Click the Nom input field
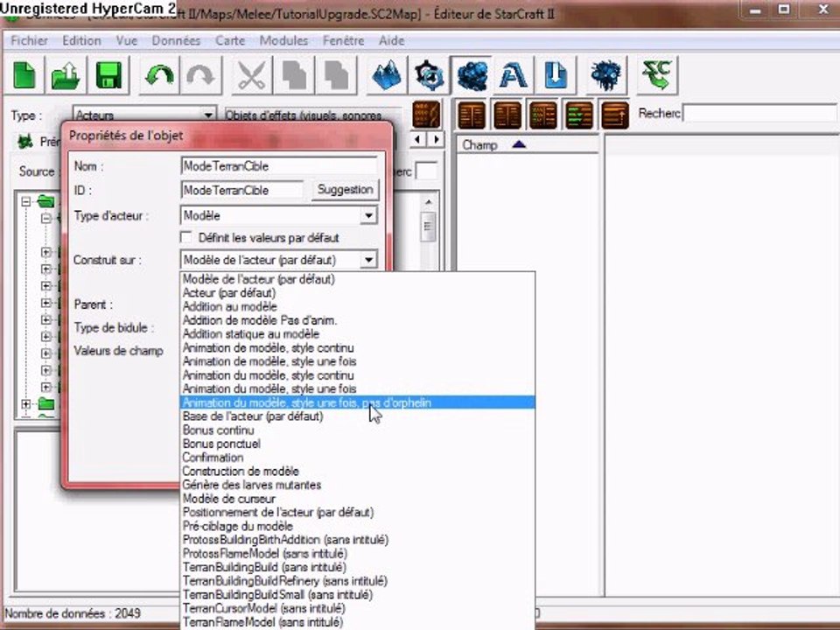Screen dimensions: 840x630 [x=279, y=166]
